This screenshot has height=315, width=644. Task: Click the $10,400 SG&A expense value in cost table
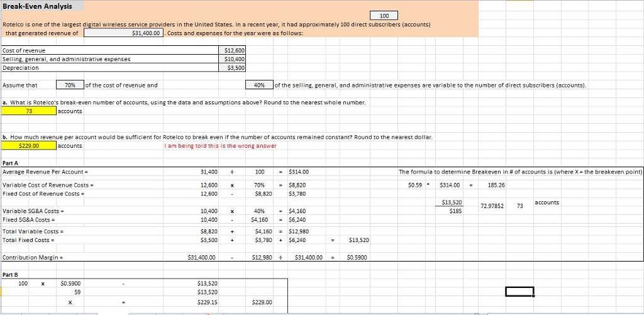(x=233, y=58)
